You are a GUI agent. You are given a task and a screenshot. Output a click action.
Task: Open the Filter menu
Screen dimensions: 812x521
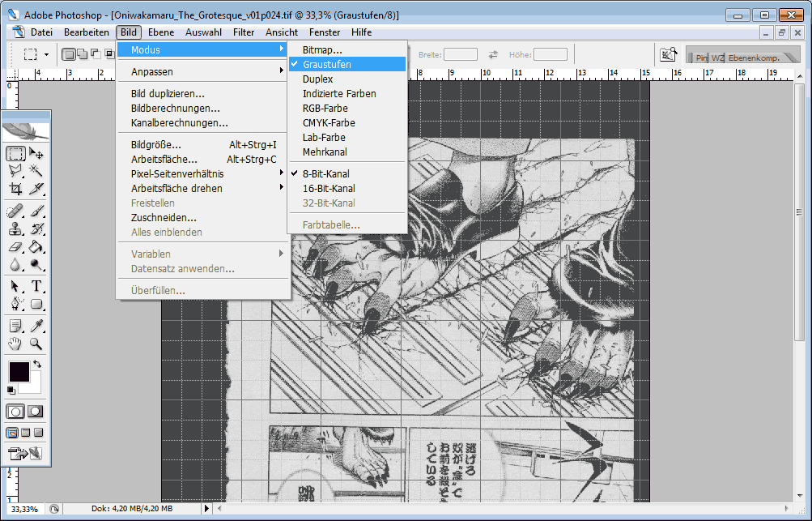[x=244, y=32]
